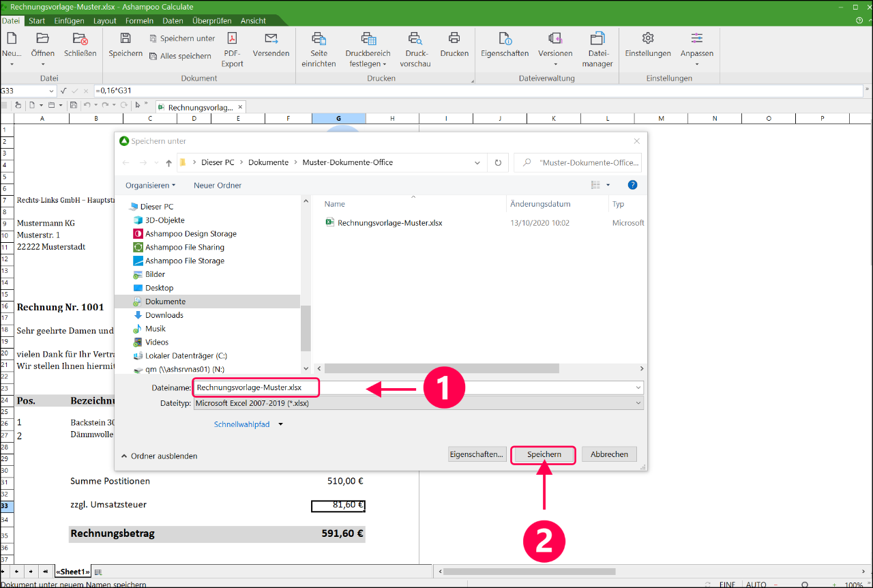Click the Abbrechen button
The width and height of the screenshot is (873, 588).
[609, 454]
